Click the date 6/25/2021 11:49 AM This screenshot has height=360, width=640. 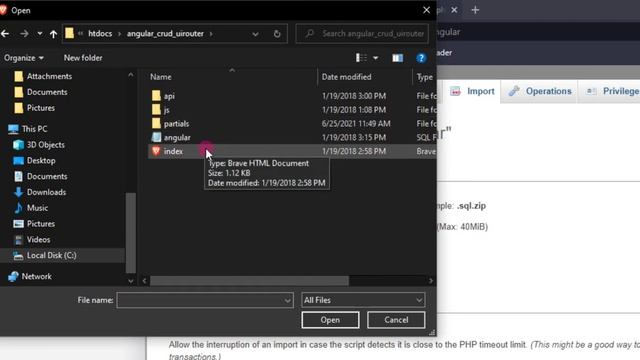[x=356, y=124]
